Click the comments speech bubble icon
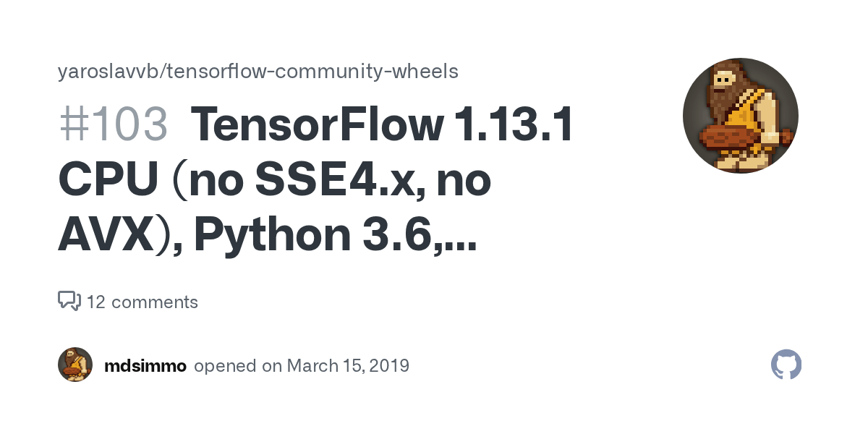The width and height of the screenshot is (868, 434). (x=69, y=301)
